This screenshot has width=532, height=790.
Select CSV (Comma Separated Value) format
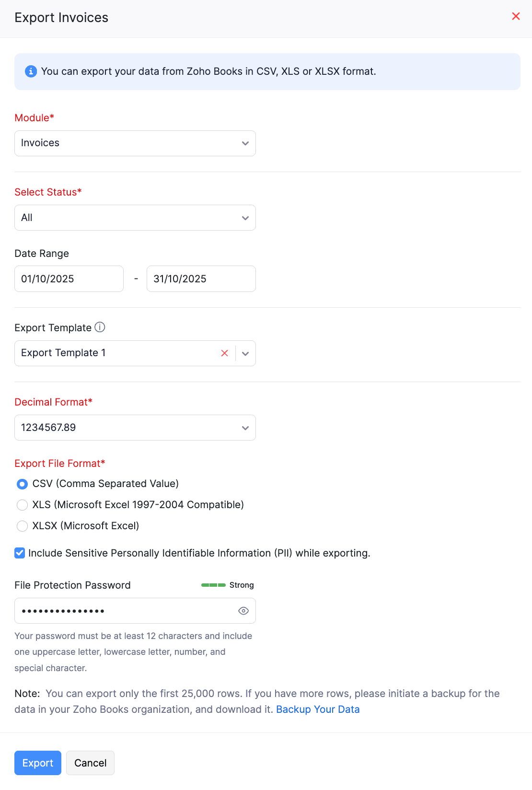pos(22,484)
